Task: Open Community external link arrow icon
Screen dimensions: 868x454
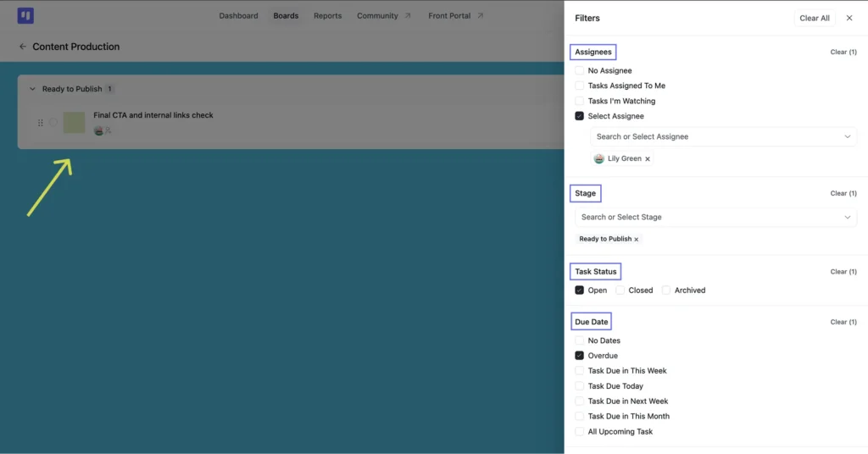Action: click(x=408, y=15)
